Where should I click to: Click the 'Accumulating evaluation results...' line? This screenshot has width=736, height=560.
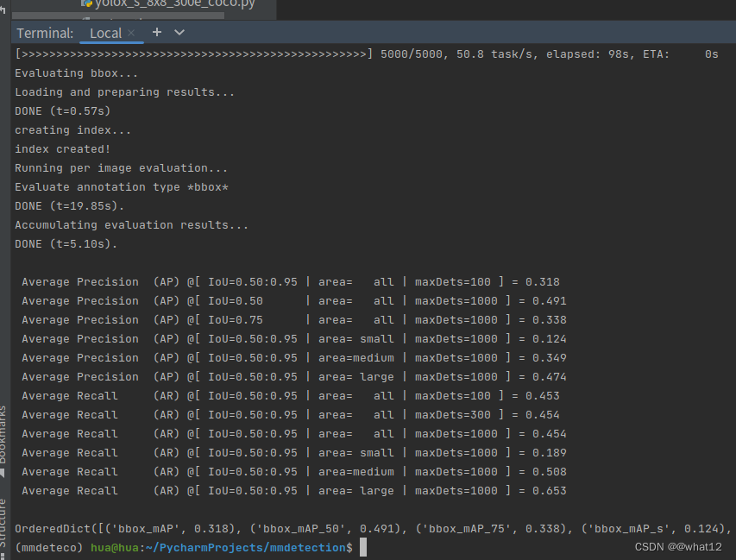131,225
